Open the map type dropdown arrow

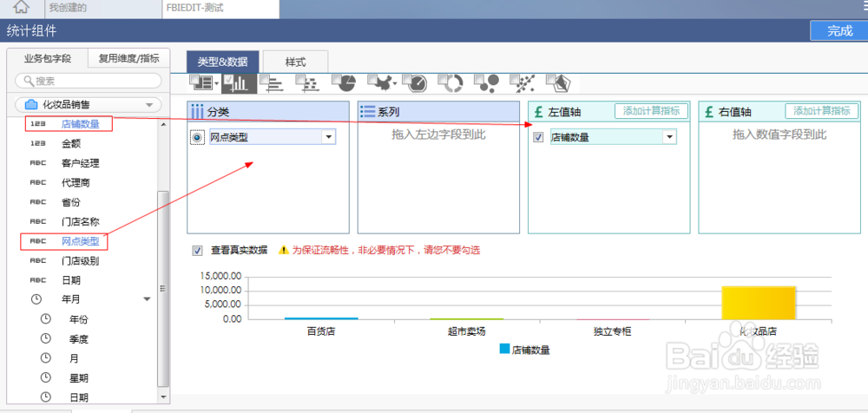pyautogui.click(x=395, y=85)
